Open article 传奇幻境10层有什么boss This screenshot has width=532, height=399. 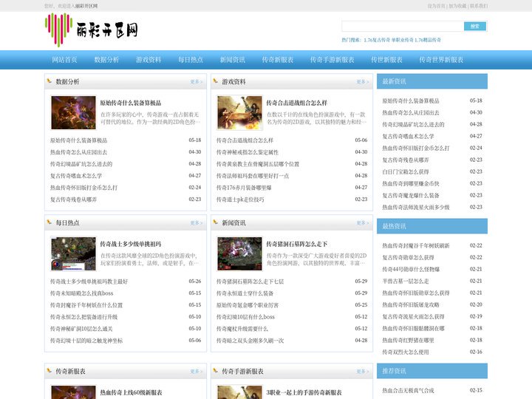[x=245, y=317]
